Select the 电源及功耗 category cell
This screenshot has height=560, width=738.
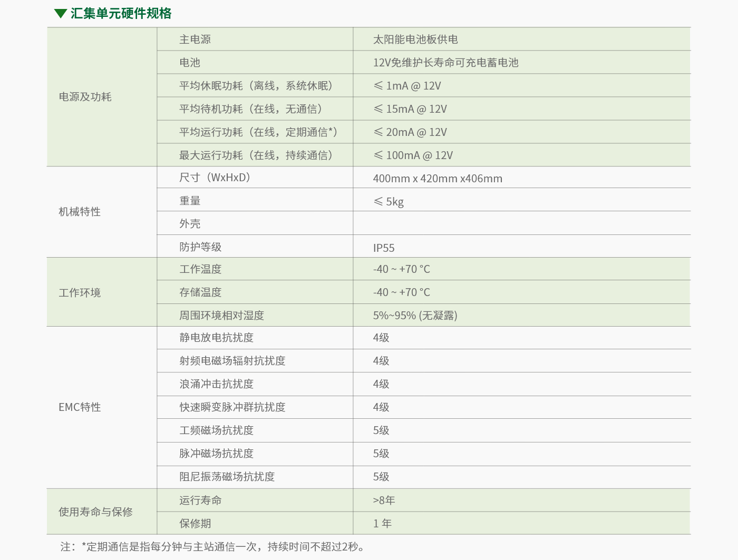84,96
